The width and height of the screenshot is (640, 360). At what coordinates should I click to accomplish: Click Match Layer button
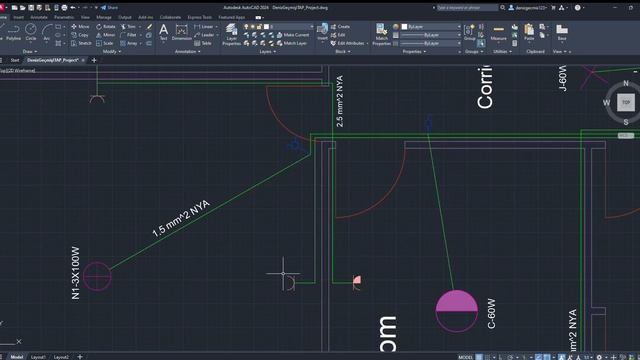coord(292,43)
